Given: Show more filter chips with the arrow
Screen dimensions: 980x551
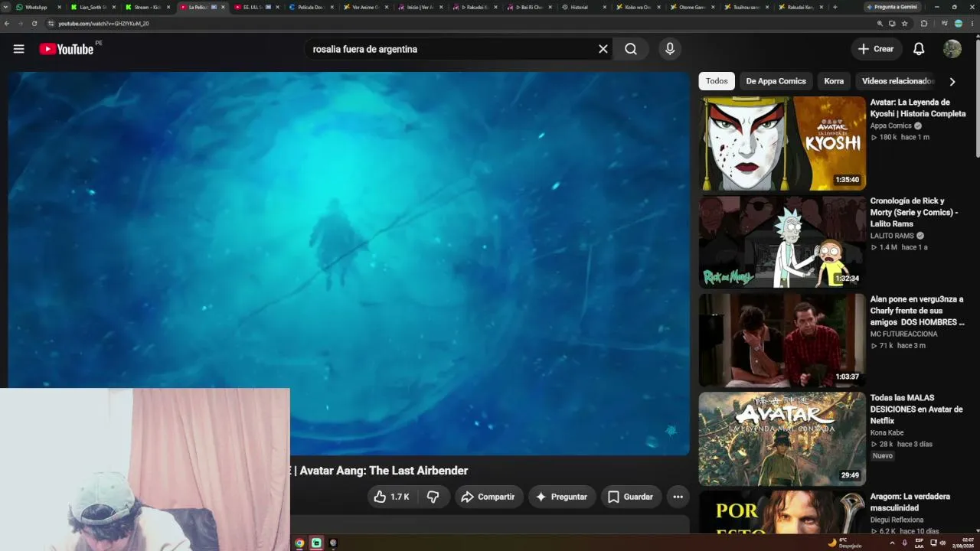Looking at the screenshot, I should pyautogui.click(x=952, y=81).
